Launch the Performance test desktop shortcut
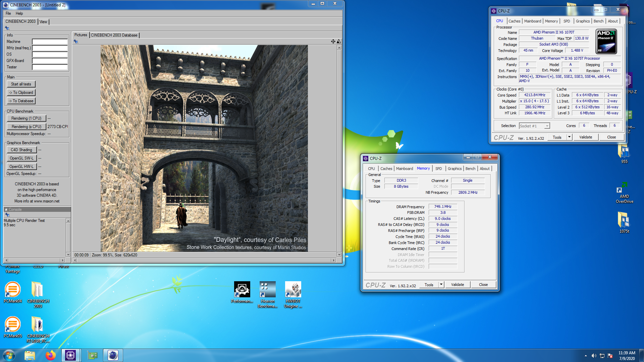Viewport: 644px width, 362px height. [242, 292]
